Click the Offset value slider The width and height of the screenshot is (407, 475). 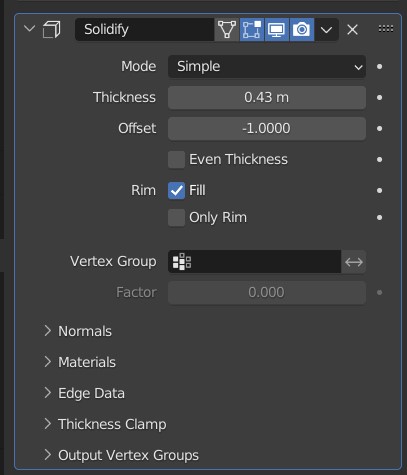267,128
